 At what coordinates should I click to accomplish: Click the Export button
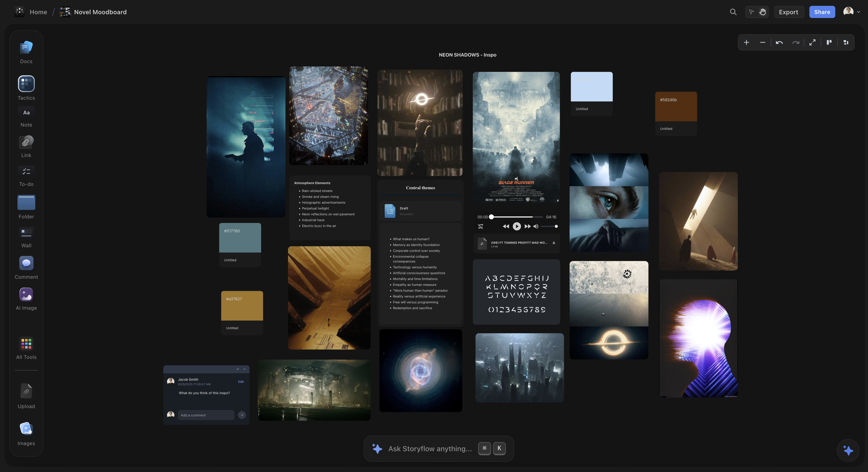click(x=789, y=12)
